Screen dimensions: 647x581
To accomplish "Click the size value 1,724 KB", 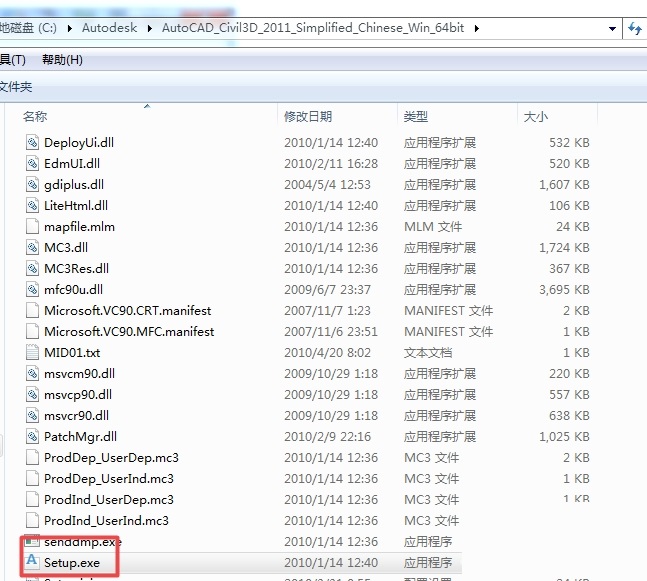I will pos(564,248).
